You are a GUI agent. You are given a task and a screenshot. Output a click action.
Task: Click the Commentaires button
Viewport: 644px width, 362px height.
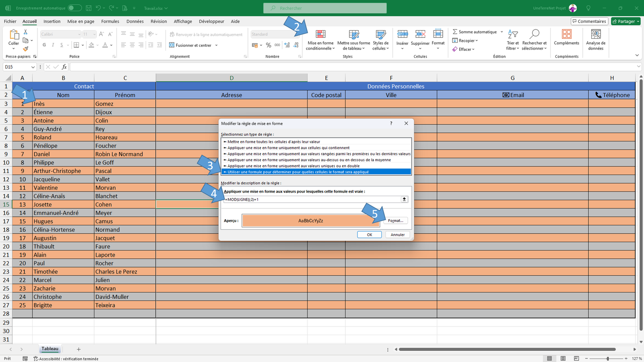[x=589, y=21]
